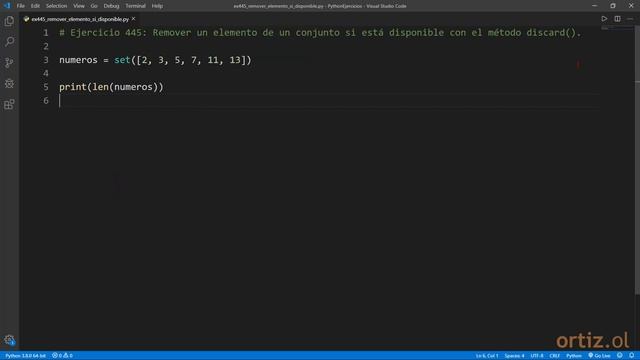This screenshot has height=360, width=640.
Task: Change indentation via Spaces: 4
Action: point(514,356)
